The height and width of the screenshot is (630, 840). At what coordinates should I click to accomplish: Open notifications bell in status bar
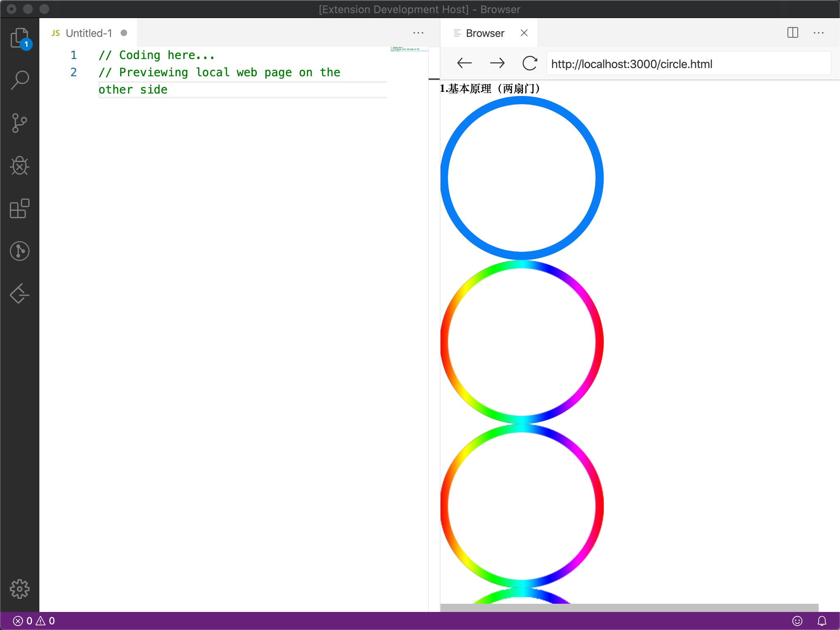[822, 621]
